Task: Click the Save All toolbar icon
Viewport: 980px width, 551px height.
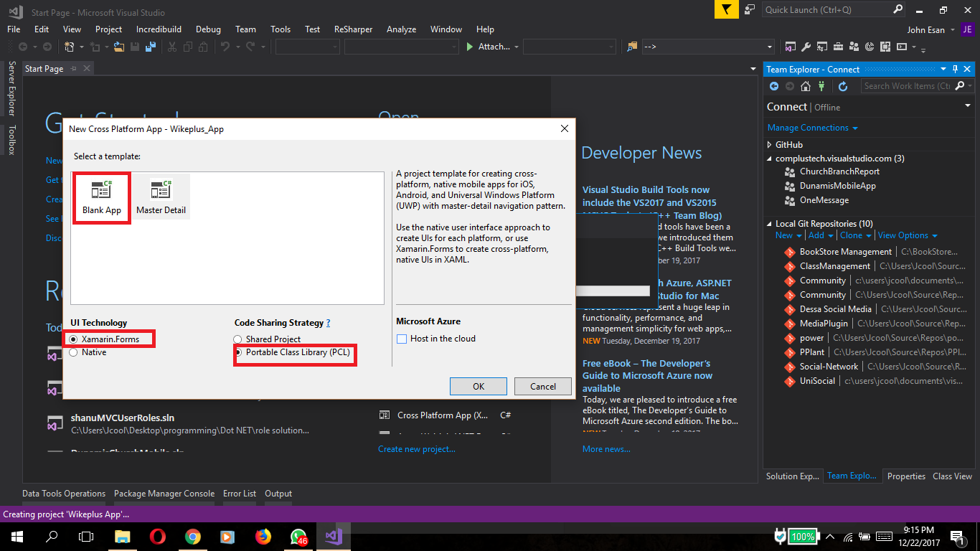Action: [x=151, y=47]
